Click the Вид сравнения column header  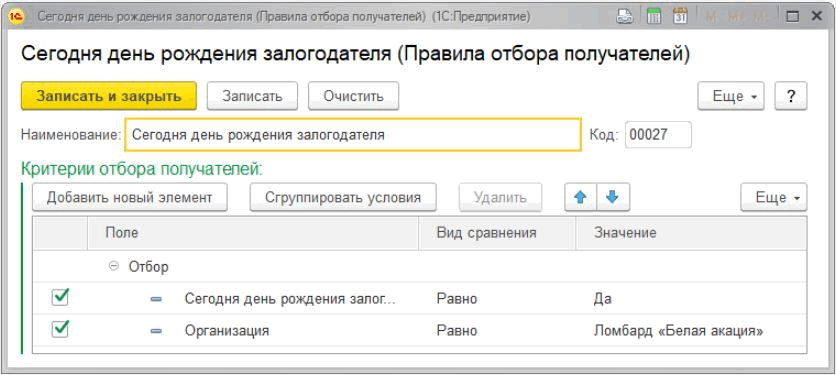click(497, 233)
